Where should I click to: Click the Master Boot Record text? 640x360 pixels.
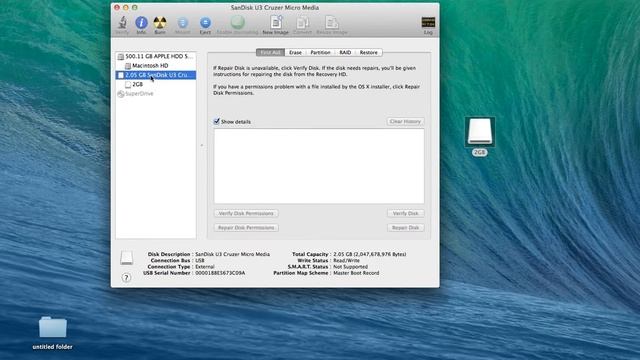[x=356, y=273]
